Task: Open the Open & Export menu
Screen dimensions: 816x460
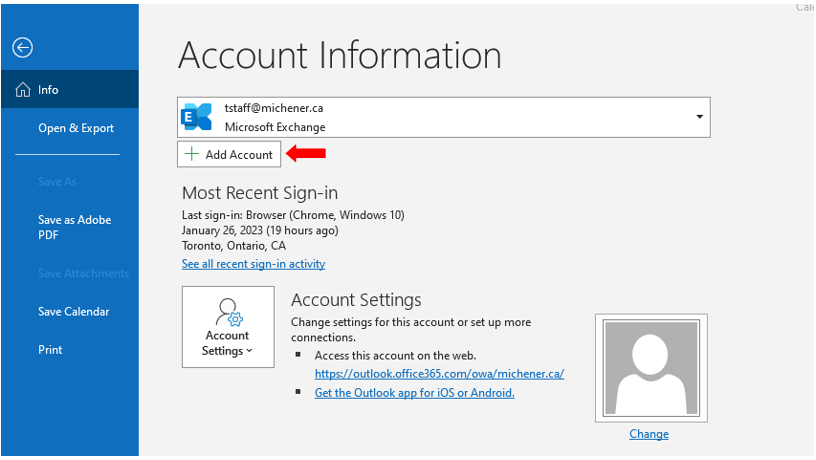Action: (76, 128)
